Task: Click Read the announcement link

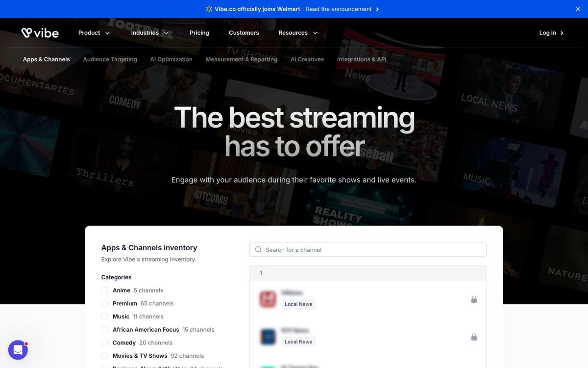Action: coord(339,9)
